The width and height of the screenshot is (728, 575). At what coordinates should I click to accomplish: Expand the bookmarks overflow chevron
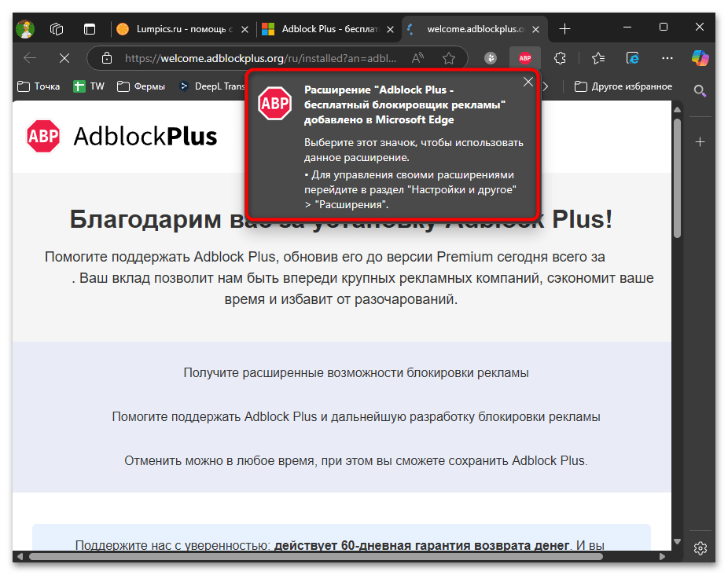546,86
